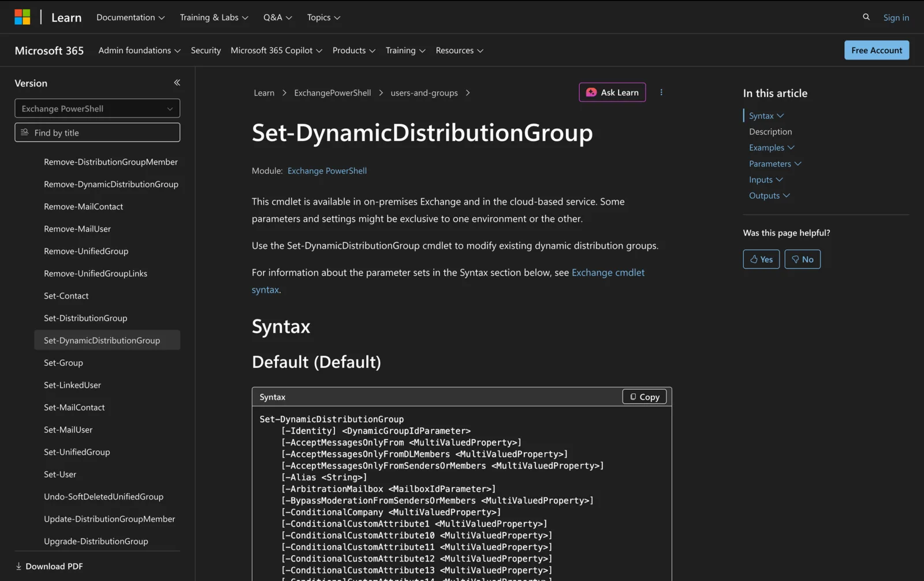Image resolution: width=924 pixels, height=581 pixels.
Task: Expand Inputs in article outline
Action: click(766, 180)
